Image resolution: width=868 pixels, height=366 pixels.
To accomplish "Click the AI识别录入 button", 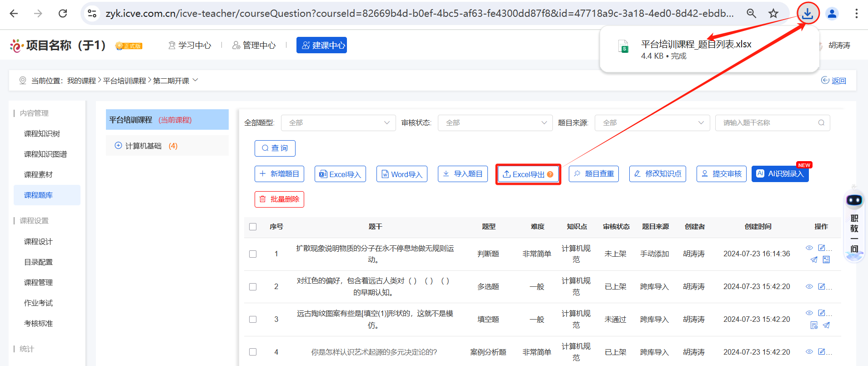I will pos(780,174).
